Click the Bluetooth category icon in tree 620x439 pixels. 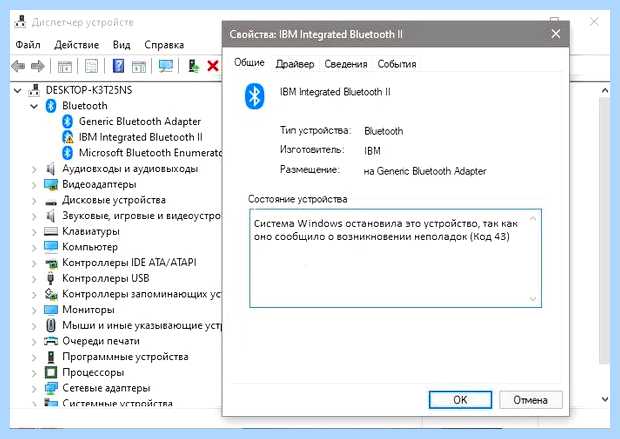51,106
